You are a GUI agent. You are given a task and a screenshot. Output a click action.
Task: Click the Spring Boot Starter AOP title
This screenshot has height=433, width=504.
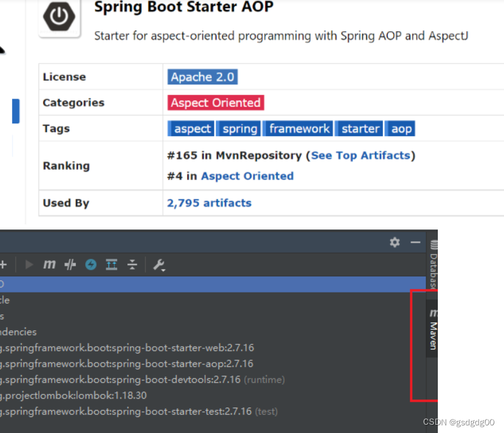[x=184, y=7]
